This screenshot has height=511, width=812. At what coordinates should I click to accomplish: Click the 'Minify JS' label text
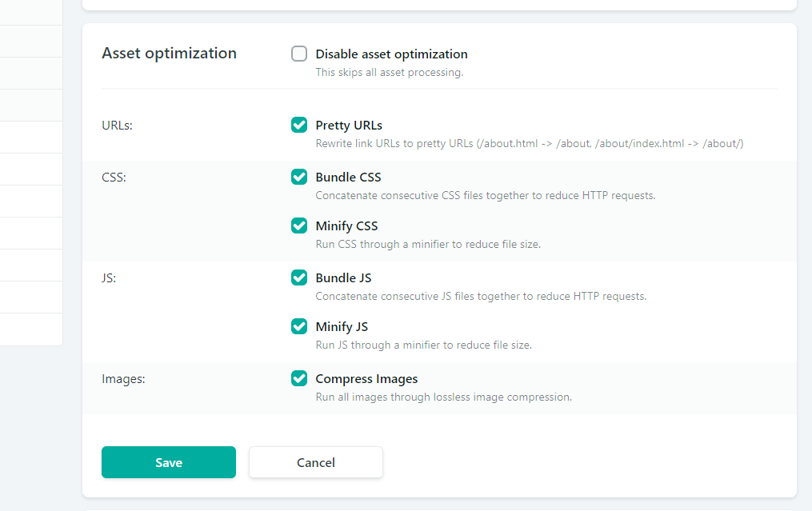click(x=342, y=327)
